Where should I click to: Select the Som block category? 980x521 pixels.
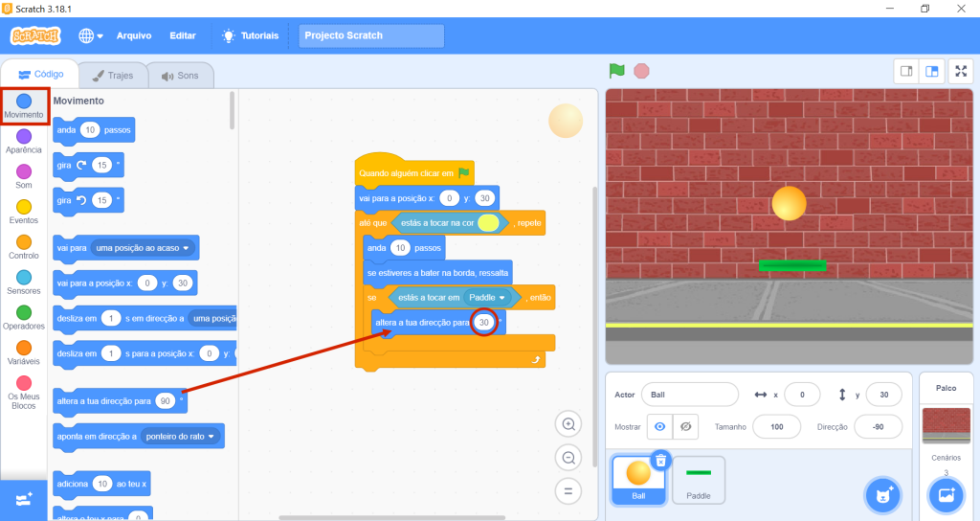pos(24,176)
